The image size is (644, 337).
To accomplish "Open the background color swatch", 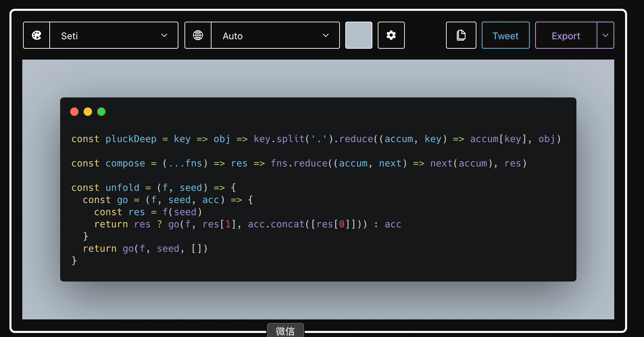I will pyautogui.click(x=359, y=35).
